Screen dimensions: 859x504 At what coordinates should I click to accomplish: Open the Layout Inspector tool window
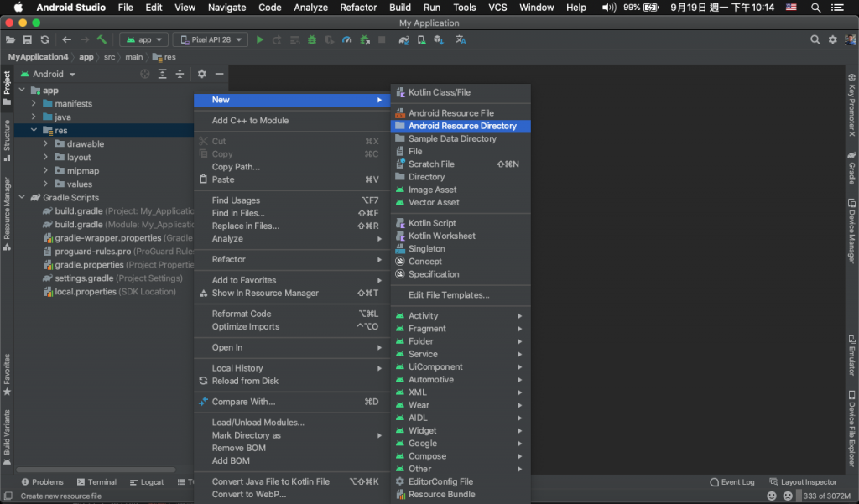pyautogui.click(x=803, y=482)
